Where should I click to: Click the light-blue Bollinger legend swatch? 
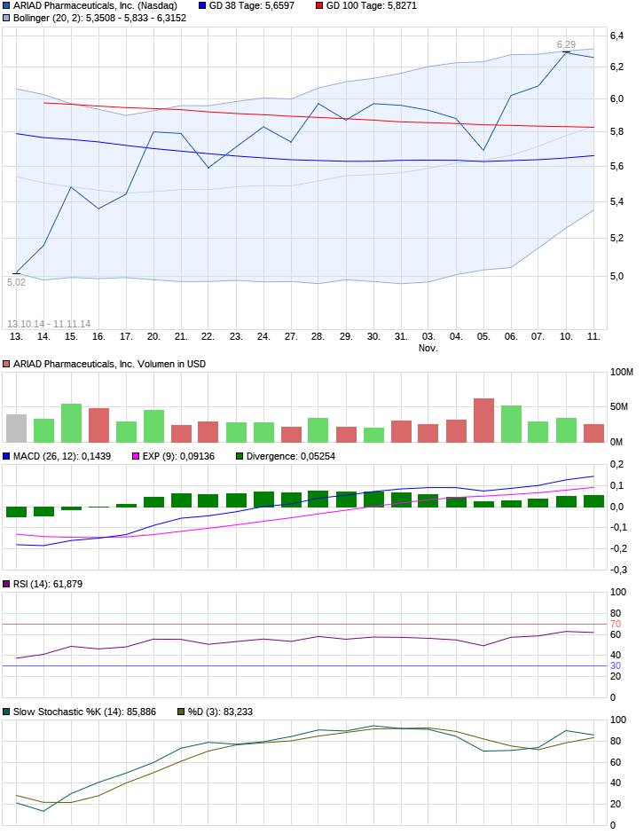tap(6, 18)
